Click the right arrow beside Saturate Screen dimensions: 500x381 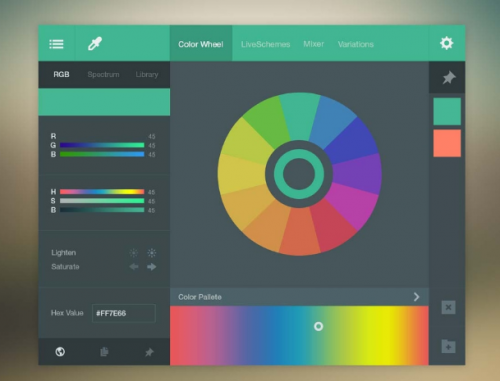point(152,267)
